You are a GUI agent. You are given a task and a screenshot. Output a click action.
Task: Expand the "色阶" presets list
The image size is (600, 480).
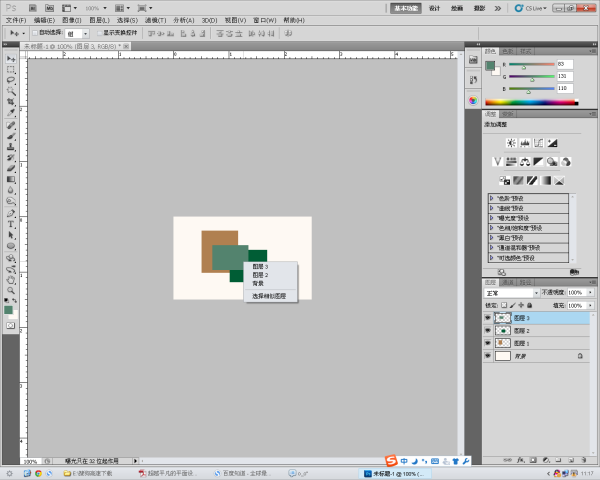(x=492, y=198)
